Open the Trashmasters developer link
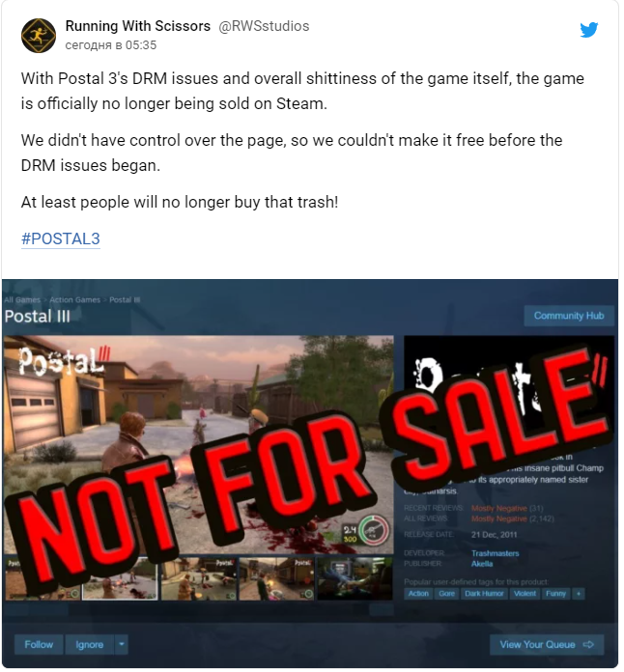Screen dimensions: 624x672 coord(495,553)
